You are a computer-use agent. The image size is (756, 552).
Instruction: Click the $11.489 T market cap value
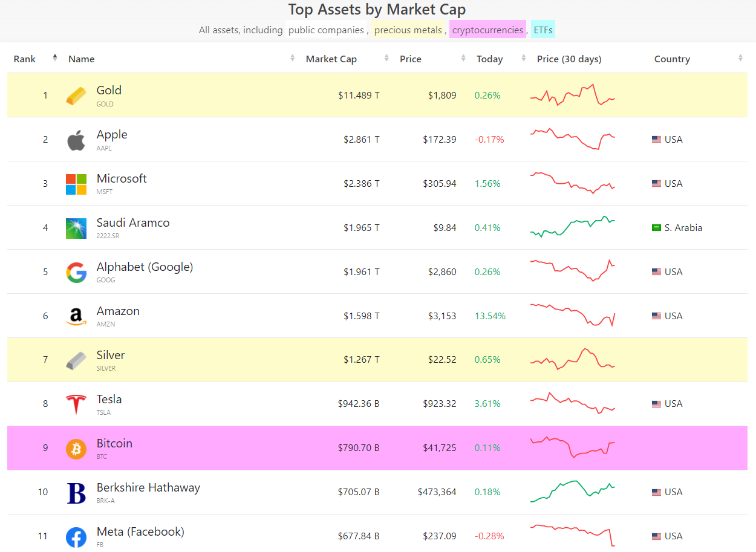tap(359, 96)
